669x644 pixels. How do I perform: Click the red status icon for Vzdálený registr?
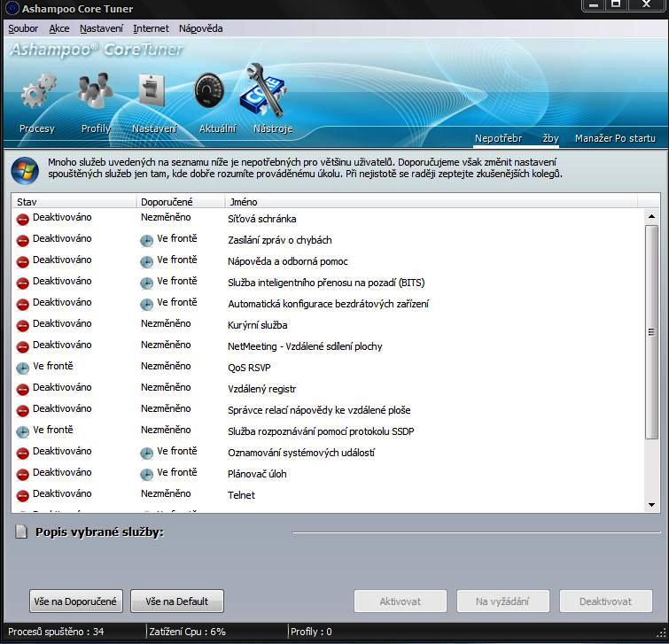click(23, 390)
